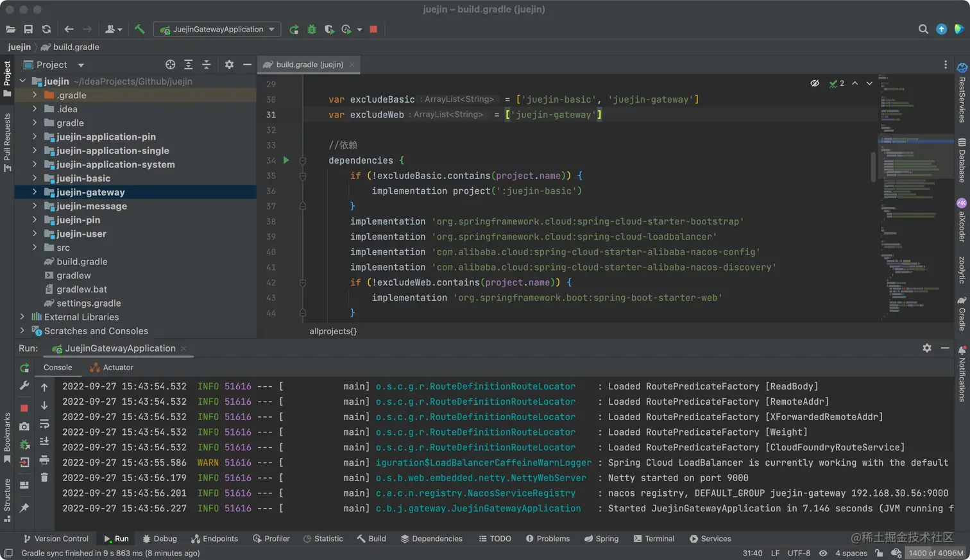Open the Version Control tool window
The image size is (970, 560).
tap(56, 539)
